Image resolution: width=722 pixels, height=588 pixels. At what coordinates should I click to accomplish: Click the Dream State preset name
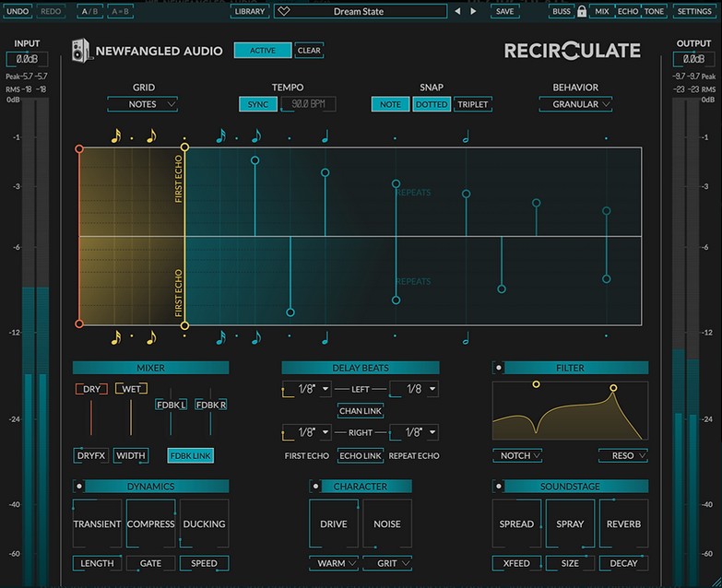(359, 11)
